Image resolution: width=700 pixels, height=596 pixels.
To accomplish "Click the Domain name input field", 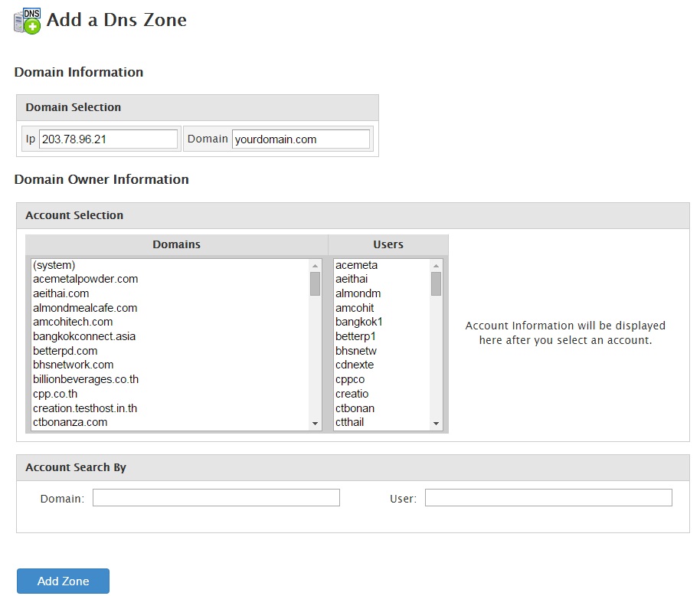I will (x=300, y=139).
